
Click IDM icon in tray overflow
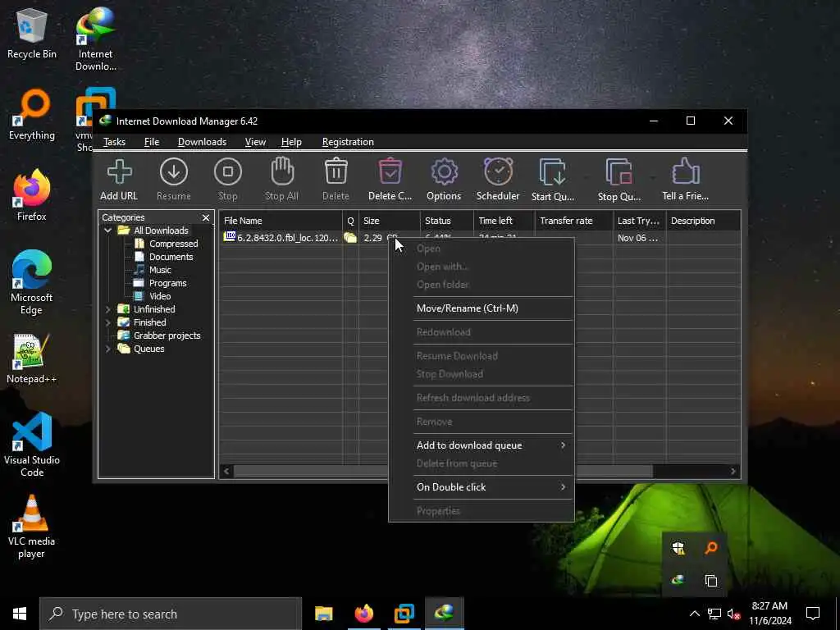[x=678, y=580]
